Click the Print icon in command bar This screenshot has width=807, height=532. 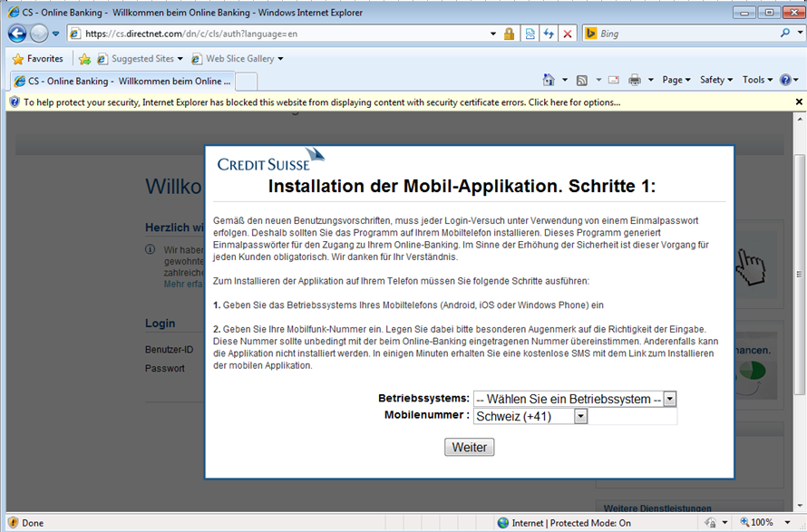point(635,80)
